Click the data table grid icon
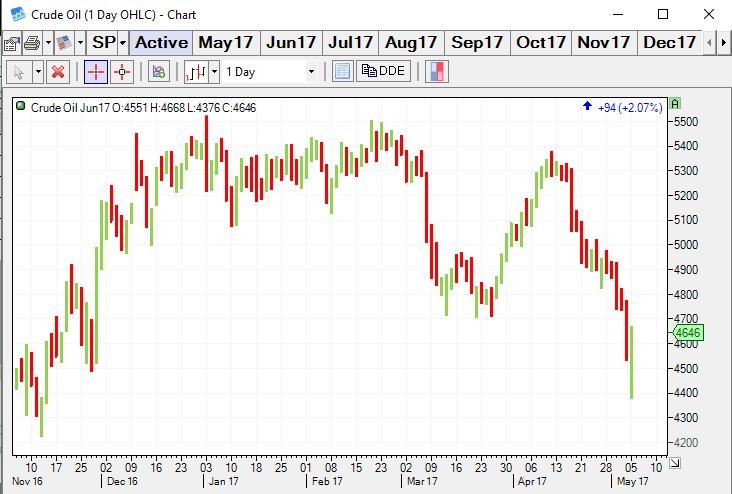The image size is (732, 494). 343,72
